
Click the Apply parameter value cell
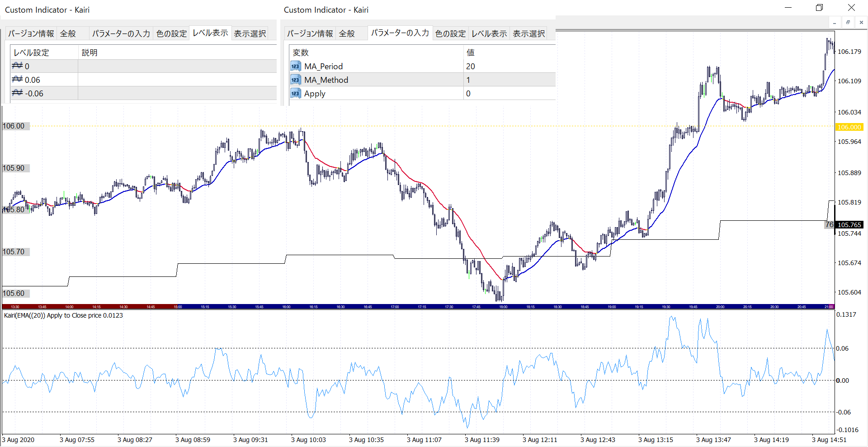tap(509, 94)
